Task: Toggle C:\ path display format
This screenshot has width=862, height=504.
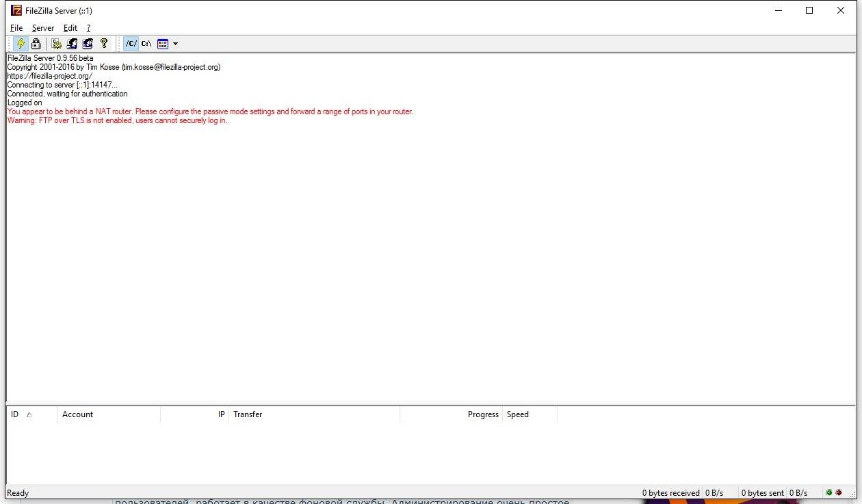Action: click(146, 44)
